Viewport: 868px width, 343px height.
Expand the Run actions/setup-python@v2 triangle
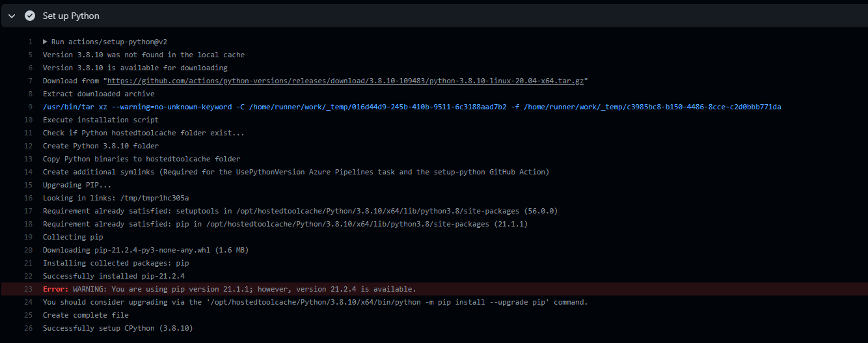46,42
